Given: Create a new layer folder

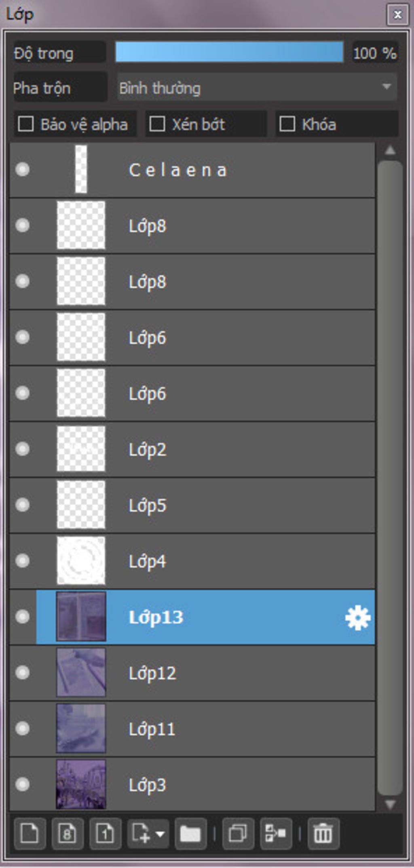Looking at the screenshot, I should point(190,833).
